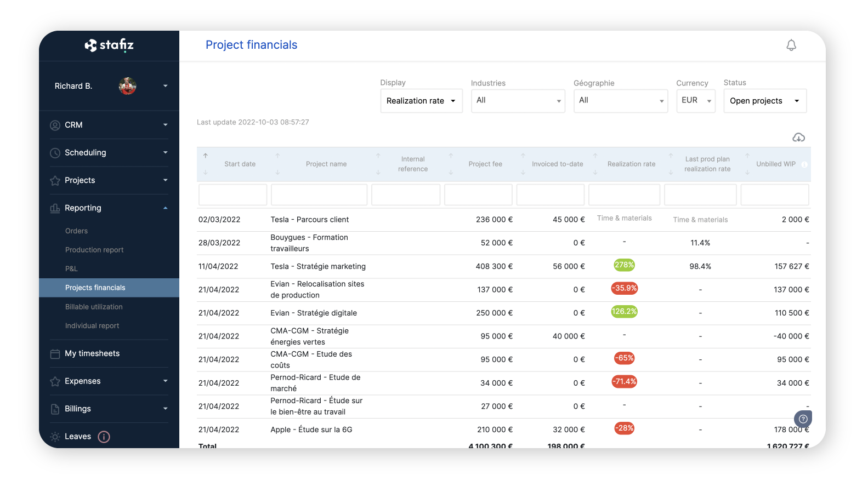The width and height of the screenshot is (868, 481).
Task: Click the Expenses star icon
Action: pos(55,381)
